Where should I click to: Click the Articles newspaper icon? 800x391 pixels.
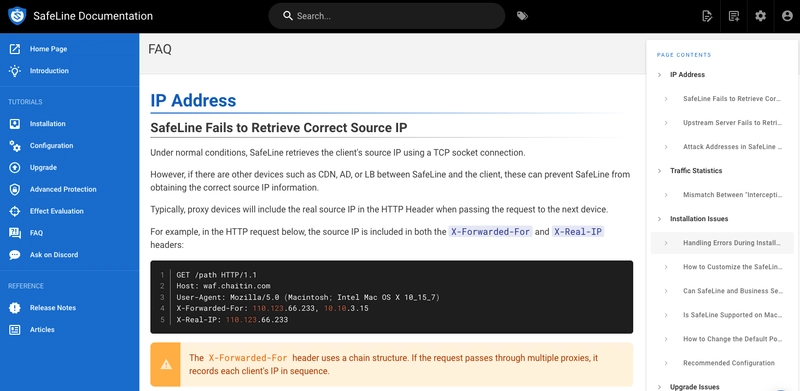(15, 330)
